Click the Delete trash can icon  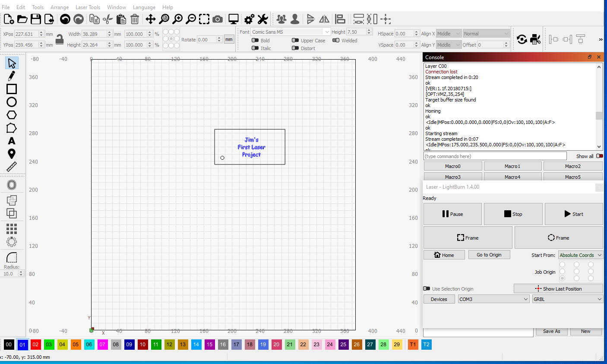(135, 19)
